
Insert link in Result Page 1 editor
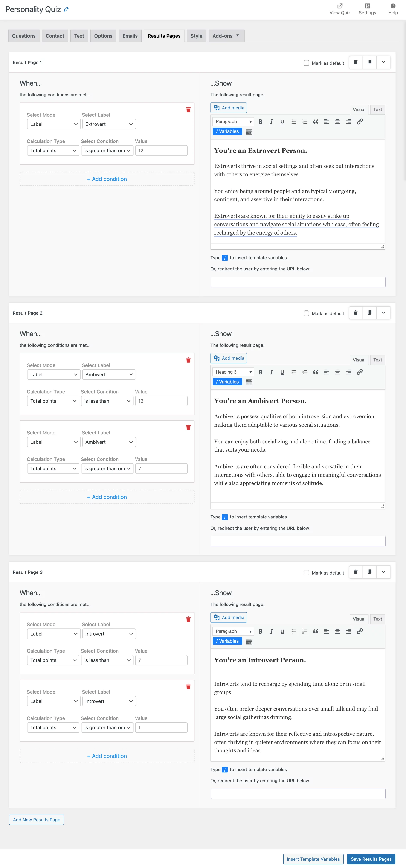360,122
